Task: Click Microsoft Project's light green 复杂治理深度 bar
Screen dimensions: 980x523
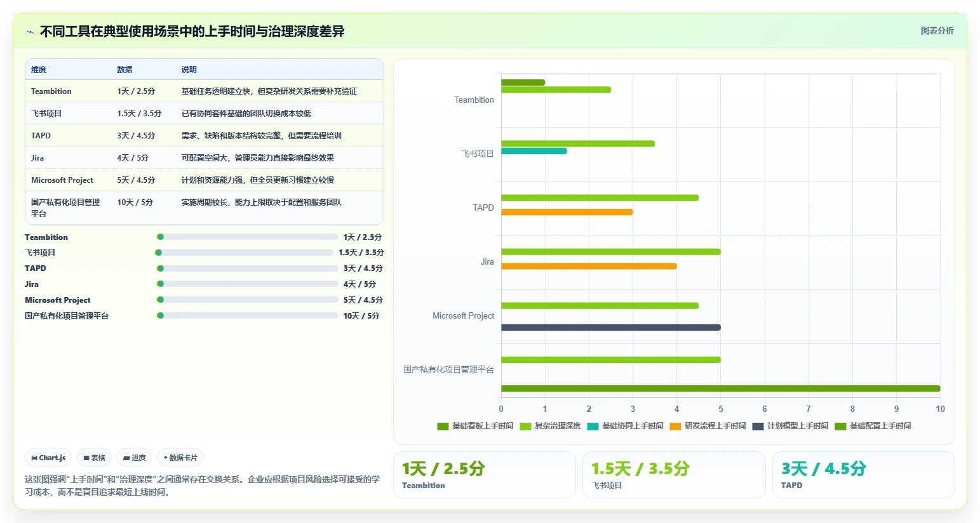Action: [600, 306]
